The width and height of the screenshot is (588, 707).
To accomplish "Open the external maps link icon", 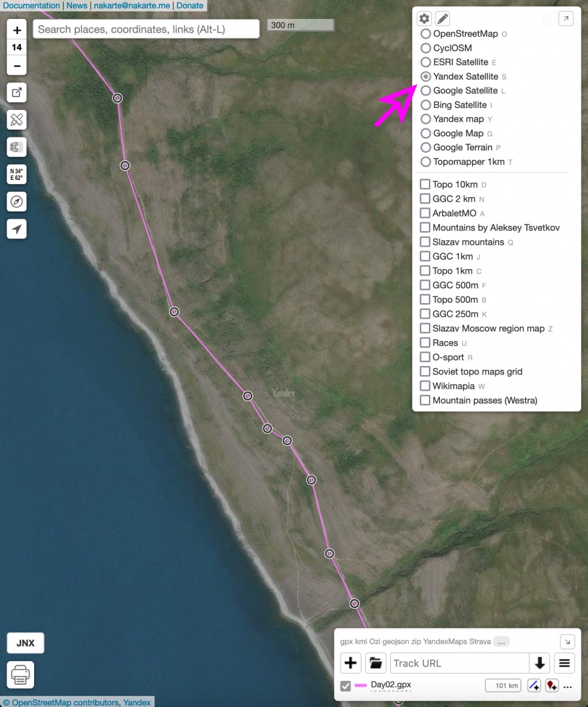I will click(x=17, y=92).
